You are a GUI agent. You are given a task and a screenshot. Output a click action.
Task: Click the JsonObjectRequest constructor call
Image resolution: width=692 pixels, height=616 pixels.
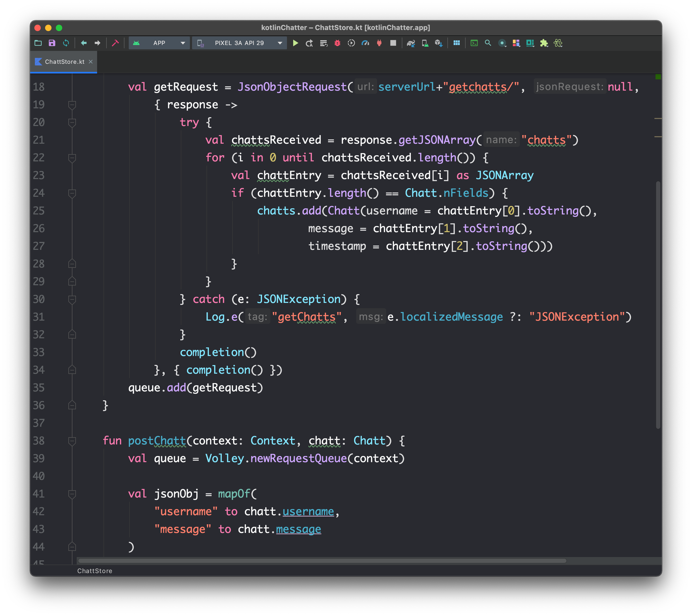pyautogui.click(x=292, y=87)
